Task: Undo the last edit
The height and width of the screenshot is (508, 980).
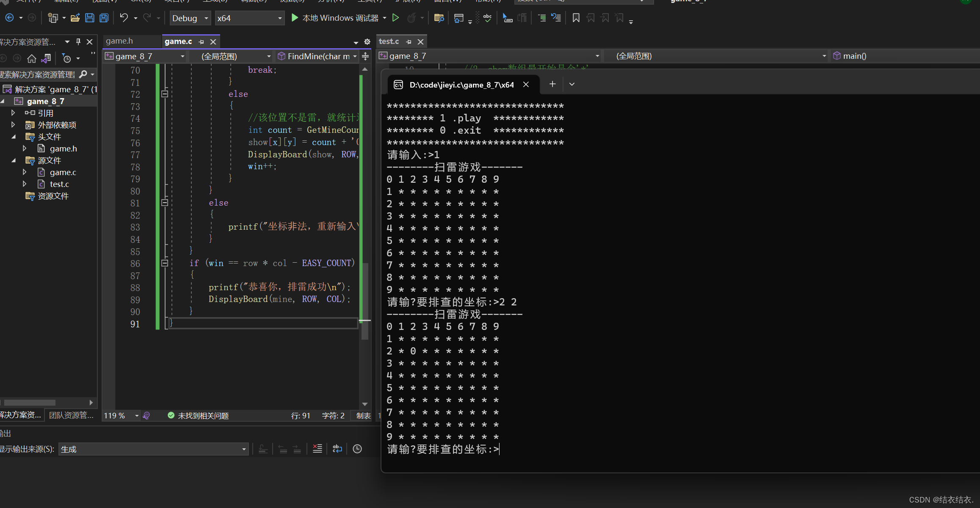Action: click(x=124, y=18)
